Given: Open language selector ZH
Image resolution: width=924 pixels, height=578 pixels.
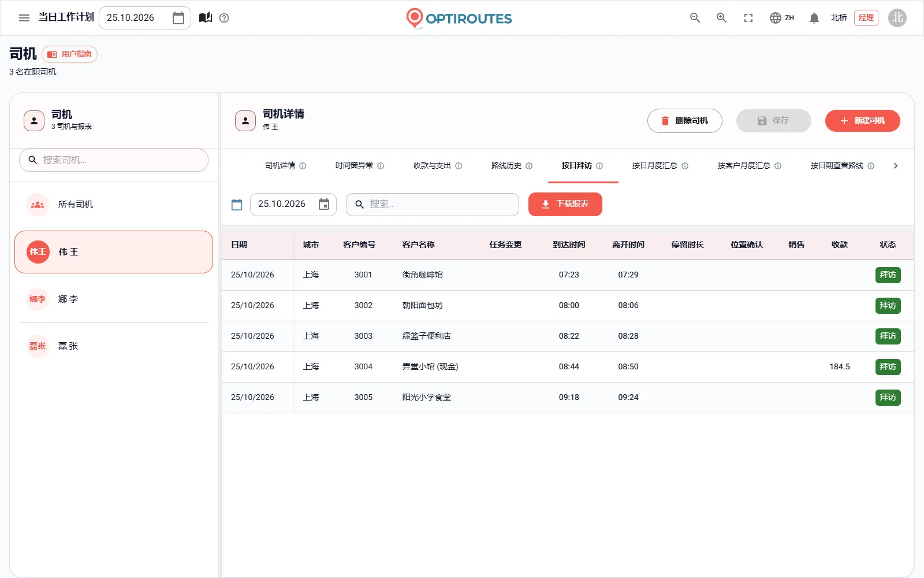Looking at the screenshot, I should pos(782,18).
